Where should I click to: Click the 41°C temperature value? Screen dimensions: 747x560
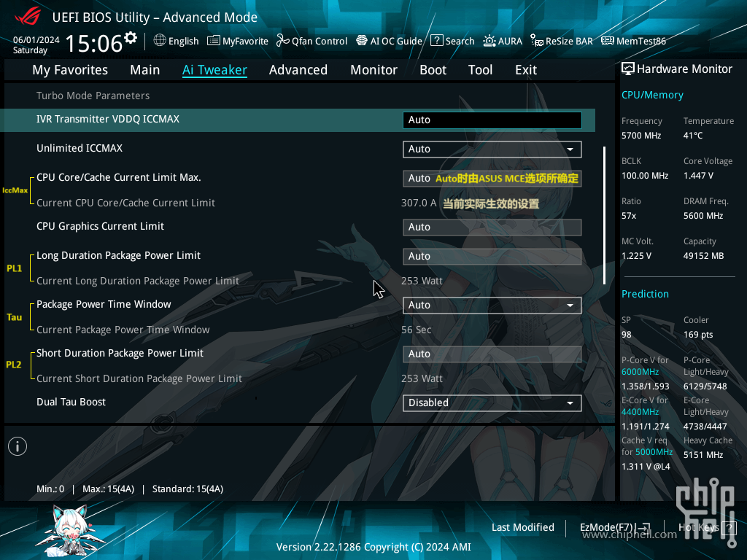coord(693,136)
